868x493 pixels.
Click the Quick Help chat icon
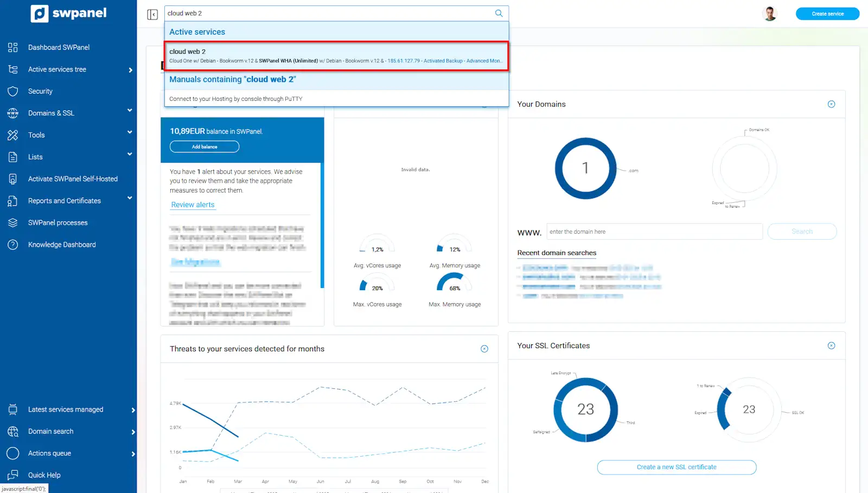pyautogui.click(x=13, y=475)
